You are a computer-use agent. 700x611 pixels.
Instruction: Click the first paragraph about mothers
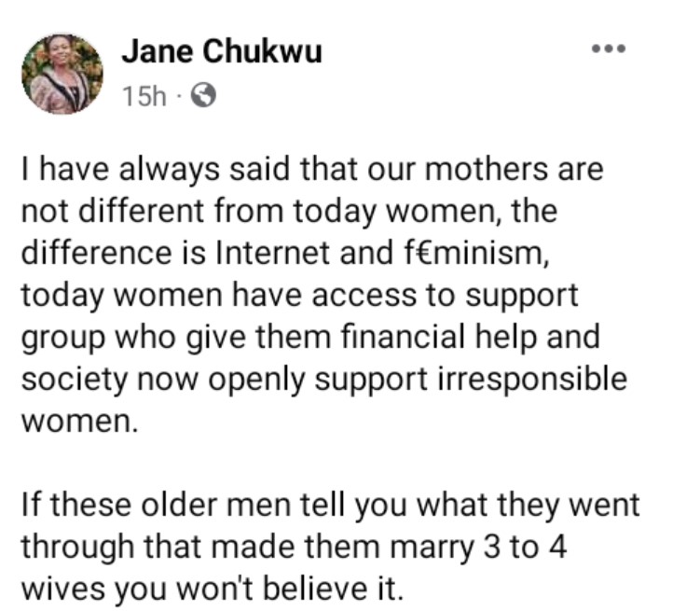point(324,295)
